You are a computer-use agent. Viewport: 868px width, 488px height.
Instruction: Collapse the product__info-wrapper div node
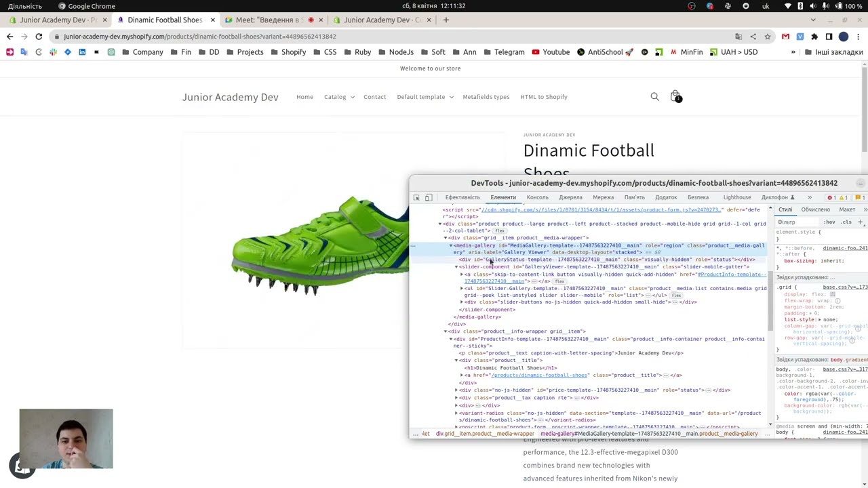point(446,331)
